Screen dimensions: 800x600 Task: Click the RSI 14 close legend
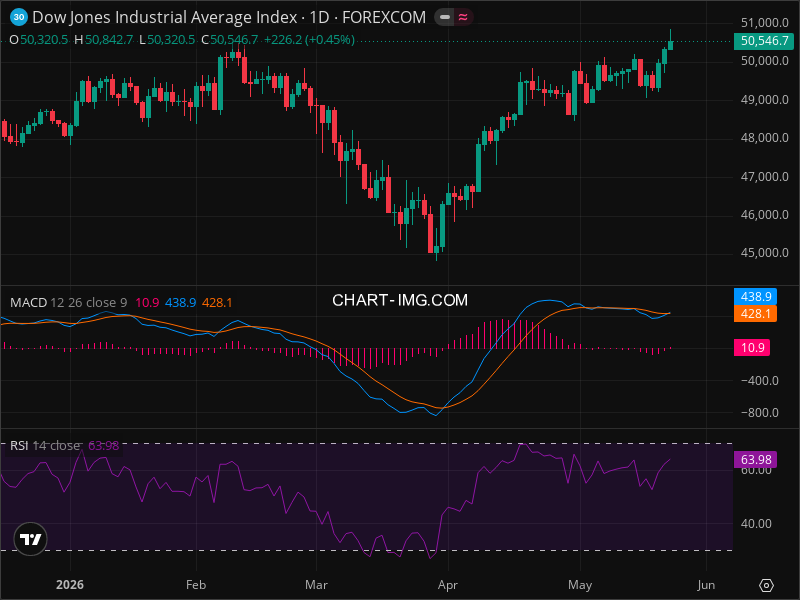coord(45,445)
